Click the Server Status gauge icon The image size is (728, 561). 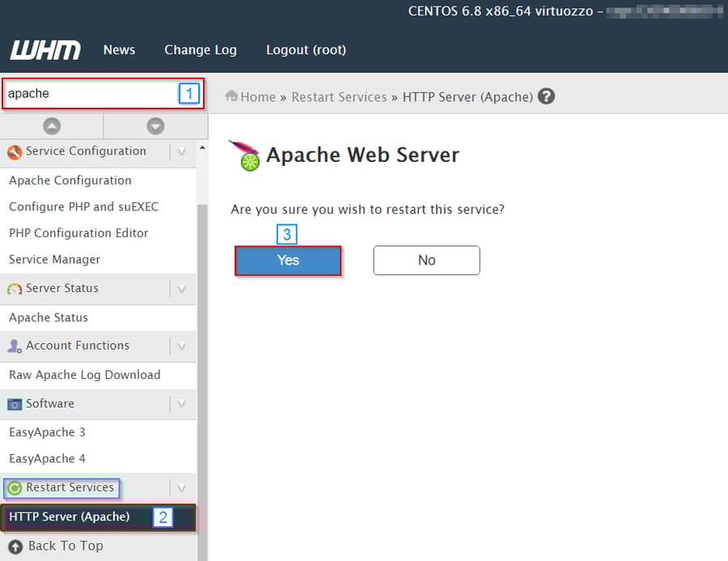[x=15, y=288]
